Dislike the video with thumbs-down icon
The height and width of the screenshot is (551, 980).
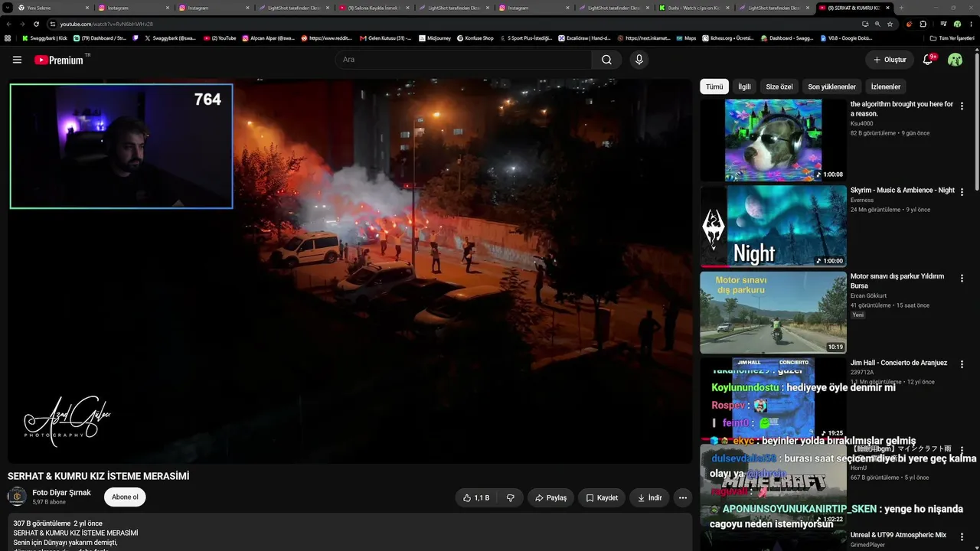pos(510,497)
